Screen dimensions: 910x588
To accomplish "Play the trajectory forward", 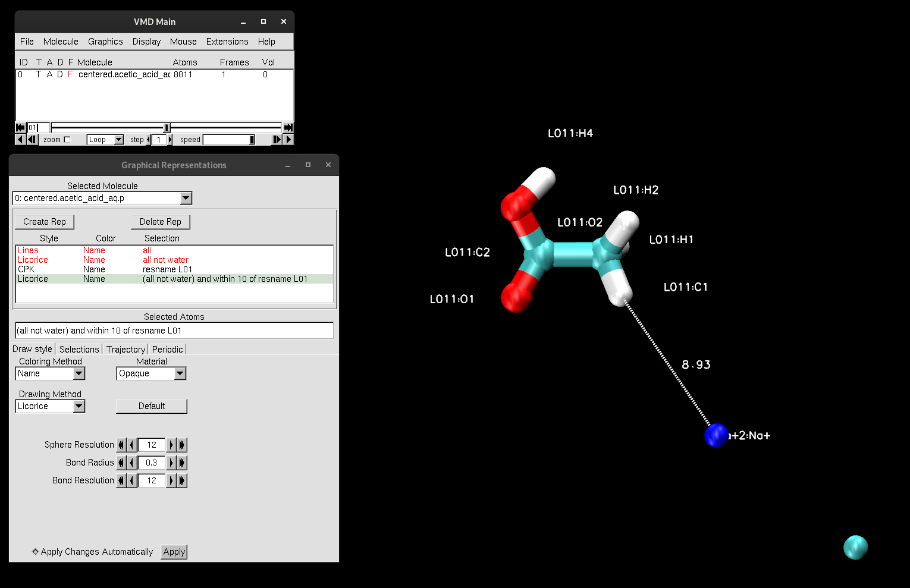I will [x=288, y=139].
